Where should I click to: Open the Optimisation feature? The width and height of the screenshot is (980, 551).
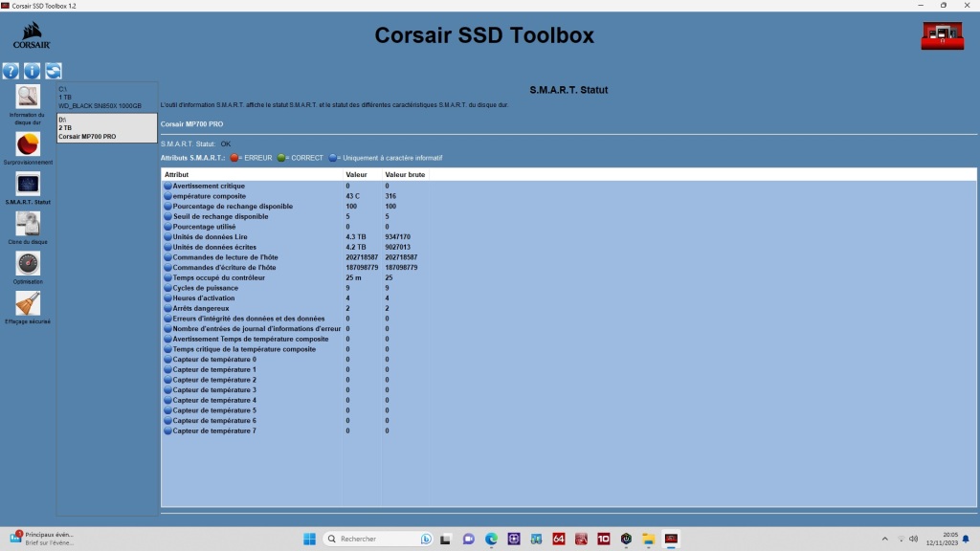coord(28,264)
